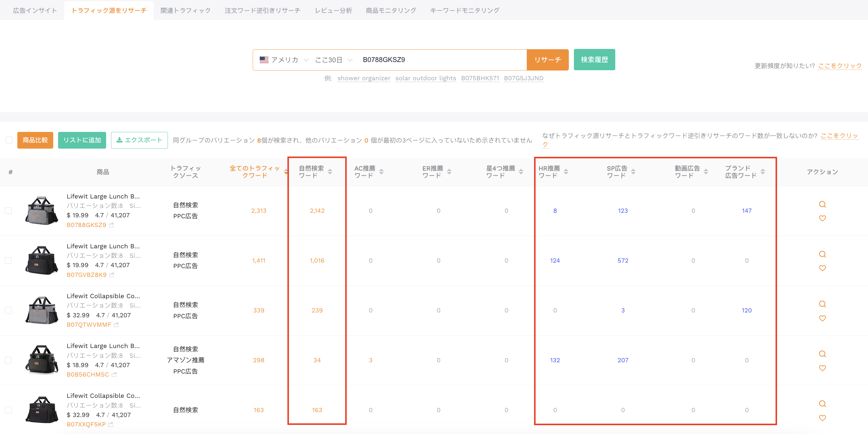Click the search icon for B0788GKSZ9 row

822,204
